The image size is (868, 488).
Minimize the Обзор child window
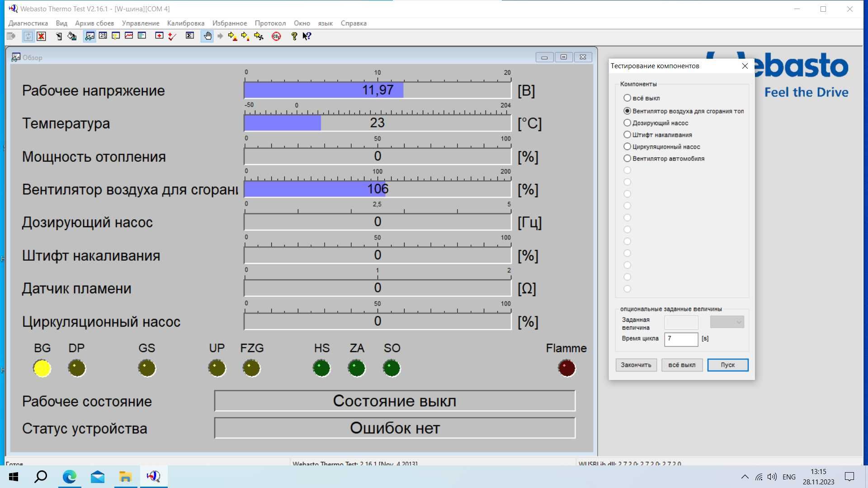pos(544,57)
